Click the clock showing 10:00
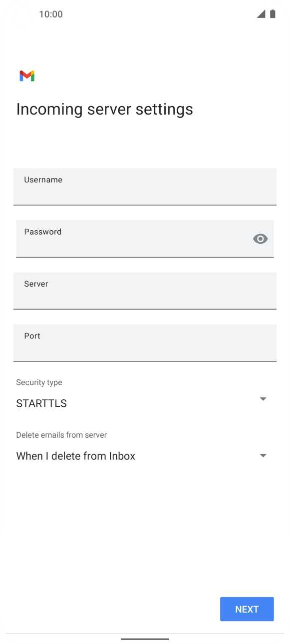The width and height of the screenshot is (290, 644). click(x=50, y=14)
